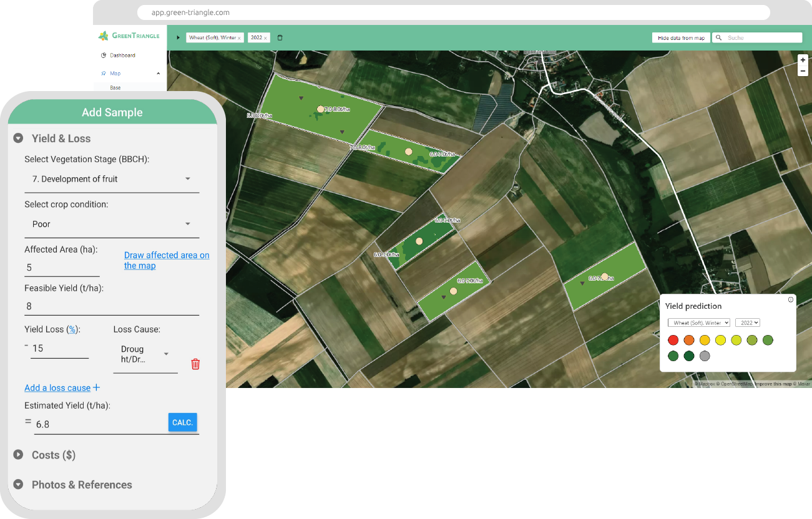Viewport: 812px width, 519px height.
Task: Open Dashboard in the sidebar
Action: [x=122, y=56]
